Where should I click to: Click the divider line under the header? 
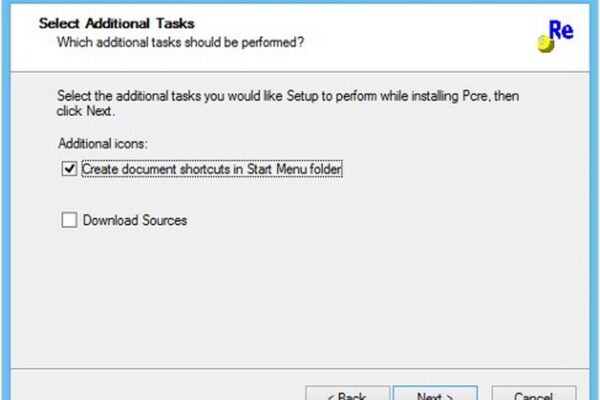(x=300, y=71)
